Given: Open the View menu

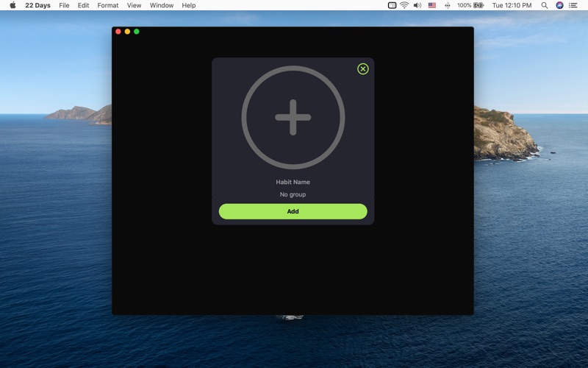Looking at the screenshot, I should (134, 5).
